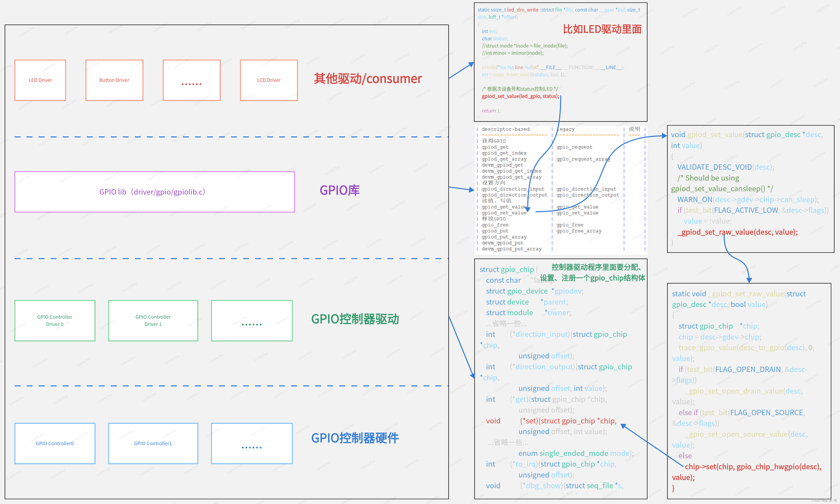Select the GPIO Controller1 hardware box
The height and width of the screenshot is (504, 840).
coord(153,443)
